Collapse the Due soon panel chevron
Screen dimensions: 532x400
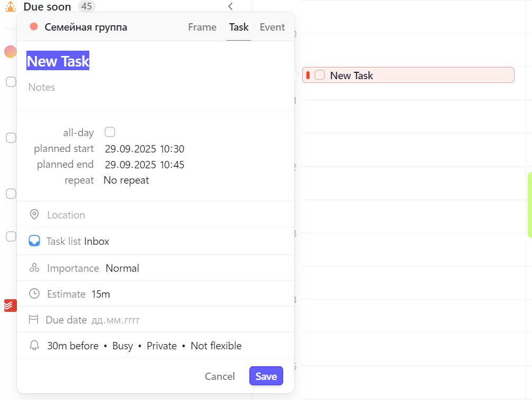point(230,6)
